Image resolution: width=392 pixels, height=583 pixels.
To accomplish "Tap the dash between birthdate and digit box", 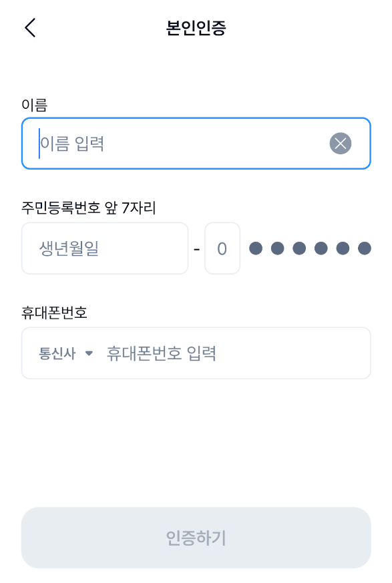I will pyautogui.click(x=197, y=250).
